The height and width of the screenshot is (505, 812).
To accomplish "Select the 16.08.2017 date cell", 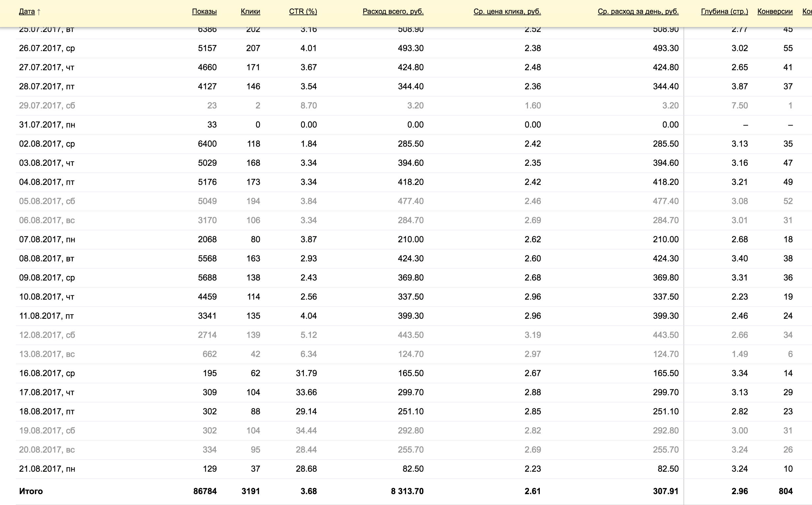I will click(x=47, y=373).
